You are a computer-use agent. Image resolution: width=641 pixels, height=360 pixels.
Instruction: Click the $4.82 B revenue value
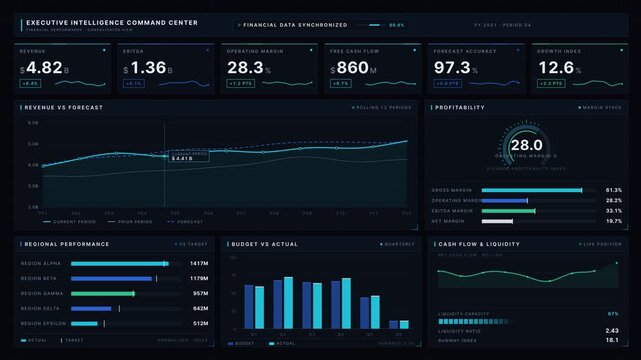tap(44, 68)
